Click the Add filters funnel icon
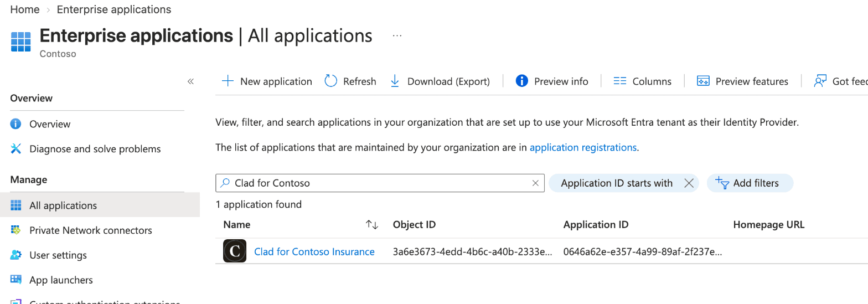Screen dimensions: 868x304 pos(721,183)
